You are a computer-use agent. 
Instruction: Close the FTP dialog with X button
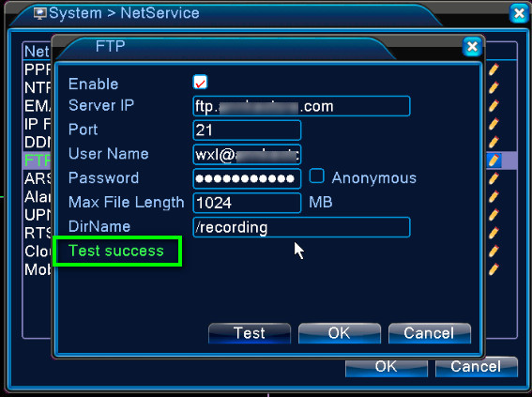(472, 47)
